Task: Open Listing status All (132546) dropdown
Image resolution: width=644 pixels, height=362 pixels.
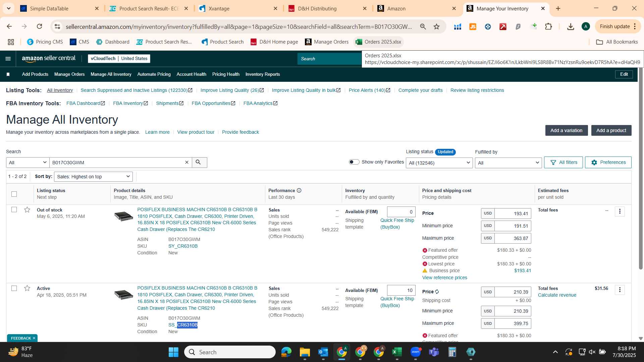Action: pyautogui.click(x=439, y=163)
